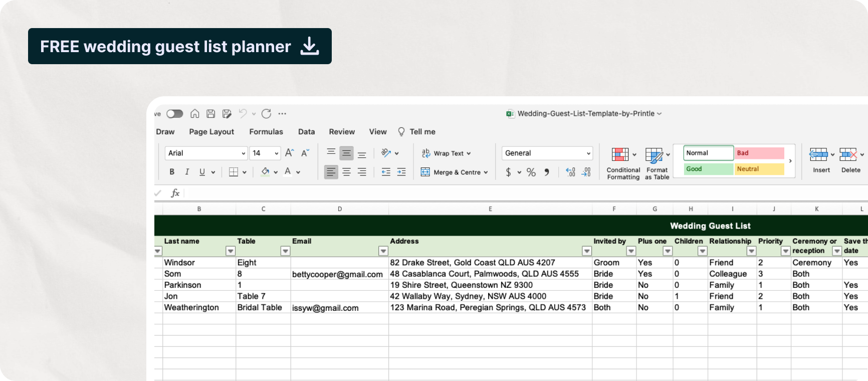Expand the cell styles gallery arrow
The width and height of the screenshot is (868, 381).
[x=790, y=161]
